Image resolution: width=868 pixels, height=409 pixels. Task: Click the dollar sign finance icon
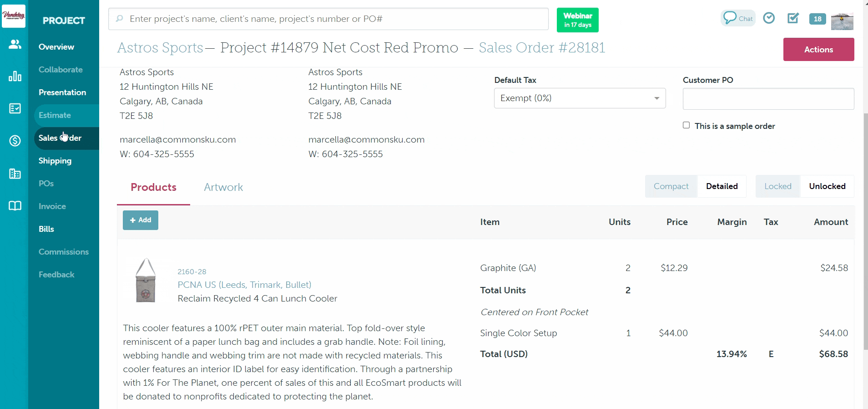[x=15, y=141]
